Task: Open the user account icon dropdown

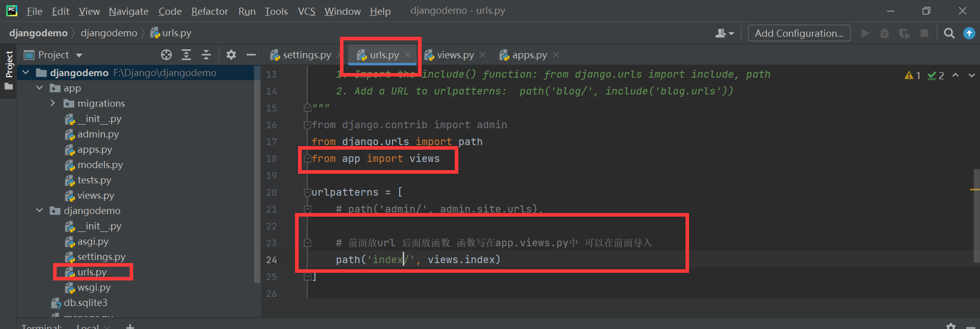Action: [x=725, y=33]
